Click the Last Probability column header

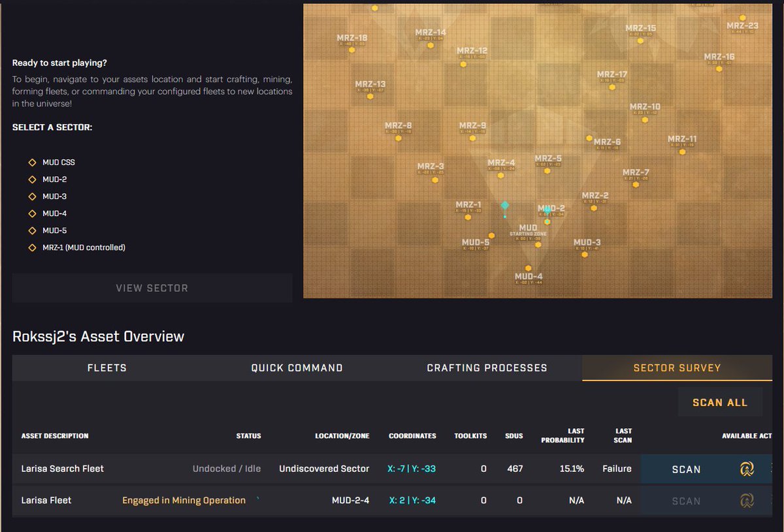point(563,435)
